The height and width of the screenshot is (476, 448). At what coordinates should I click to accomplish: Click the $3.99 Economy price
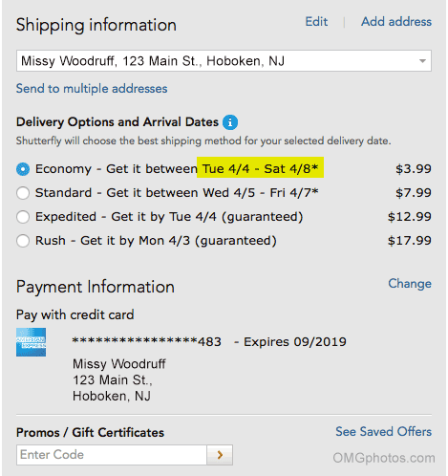414,169
